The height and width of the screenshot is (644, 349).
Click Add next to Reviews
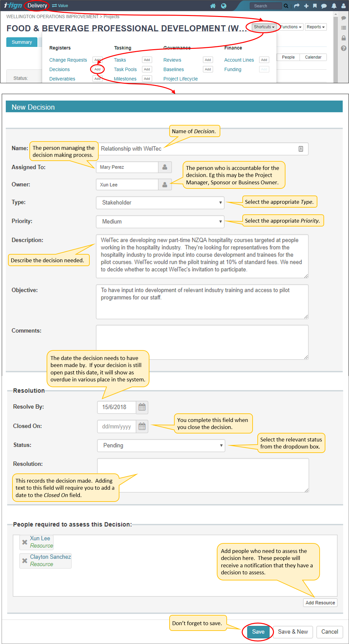pos(208,60)
